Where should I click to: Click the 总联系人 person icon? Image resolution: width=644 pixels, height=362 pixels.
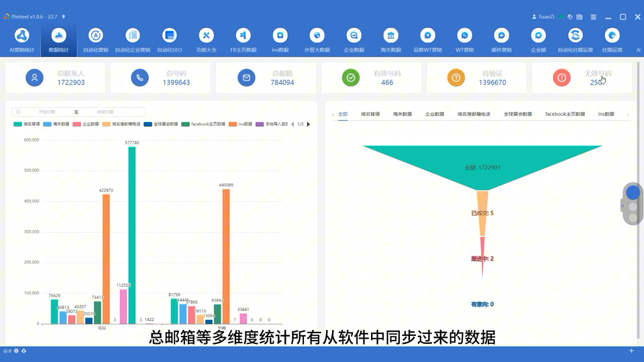(34, 78)
